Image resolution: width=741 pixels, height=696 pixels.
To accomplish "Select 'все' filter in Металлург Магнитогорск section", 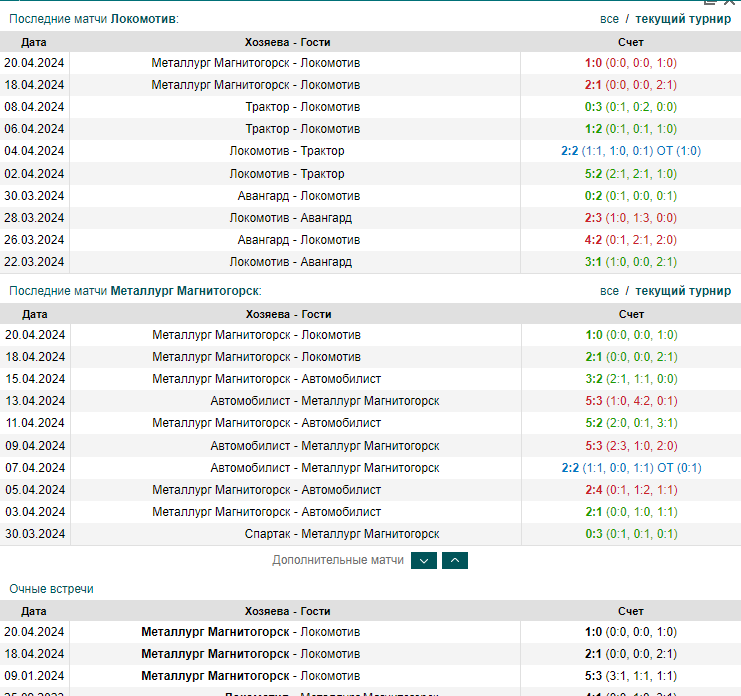I will 609,291.
